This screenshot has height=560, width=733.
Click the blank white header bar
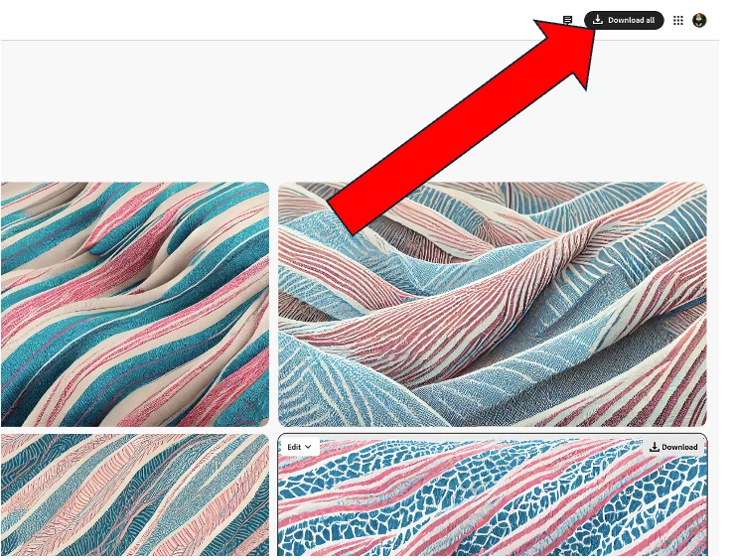[280, 20]
